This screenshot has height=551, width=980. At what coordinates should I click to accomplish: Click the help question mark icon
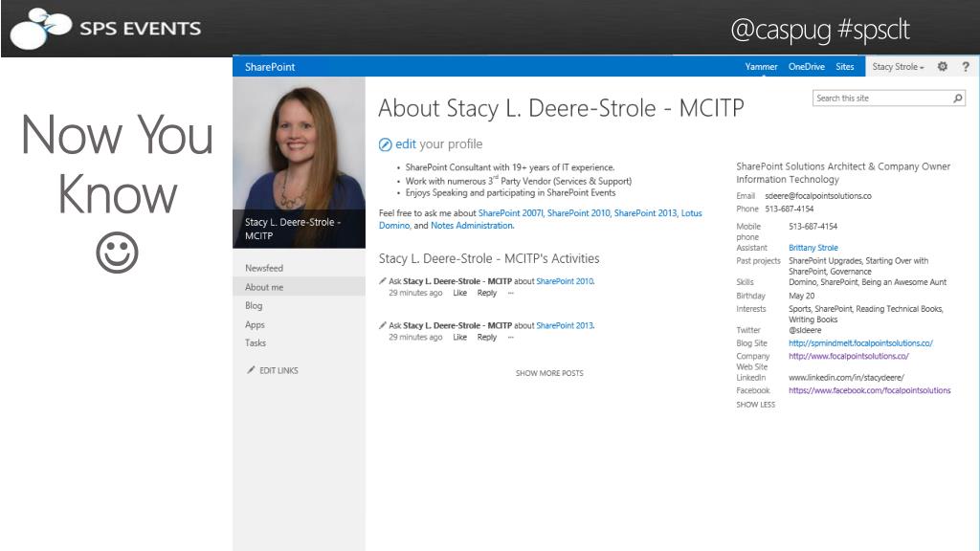click(x=966, y=66)
